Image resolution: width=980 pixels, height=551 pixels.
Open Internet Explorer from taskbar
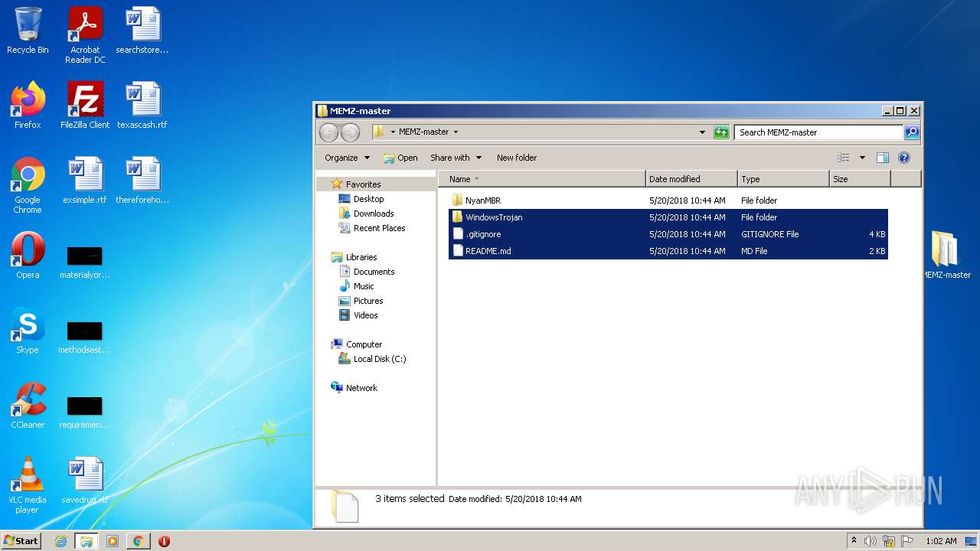coord(61,541)
